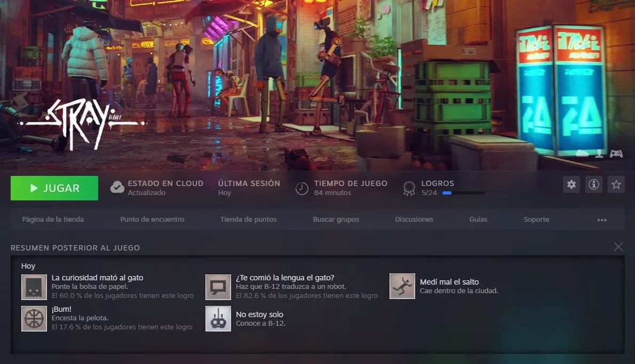Click 'El 60.0 % de los jugadores' stat

click(x=123, y=296)
